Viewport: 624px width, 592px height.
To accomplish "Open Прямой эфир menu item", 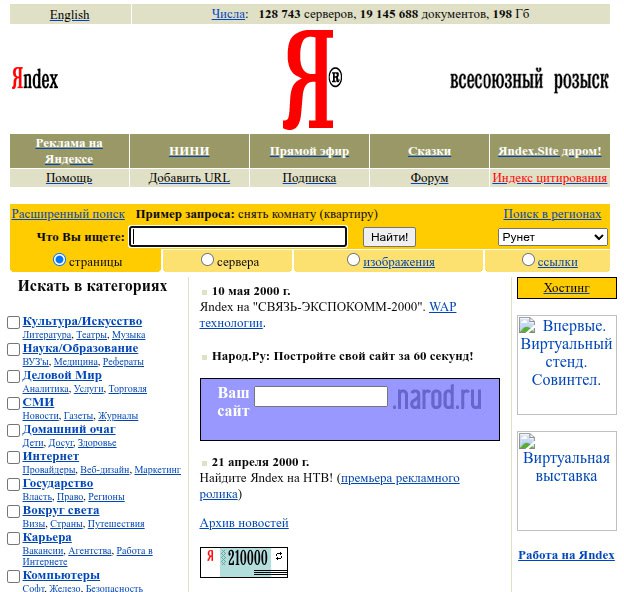I will click(x=309, y=151).
